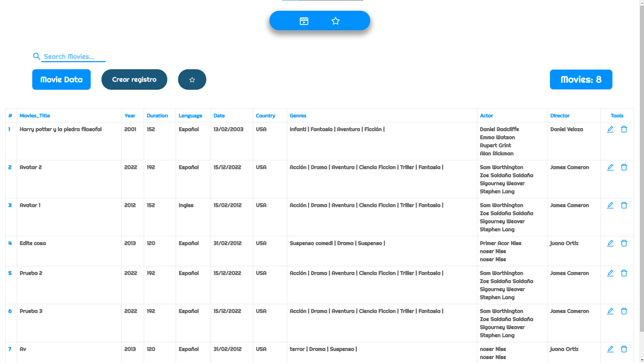644x363 pixels.
Task: Delete the Avatar 2 movie record
Action: [624, 167]
